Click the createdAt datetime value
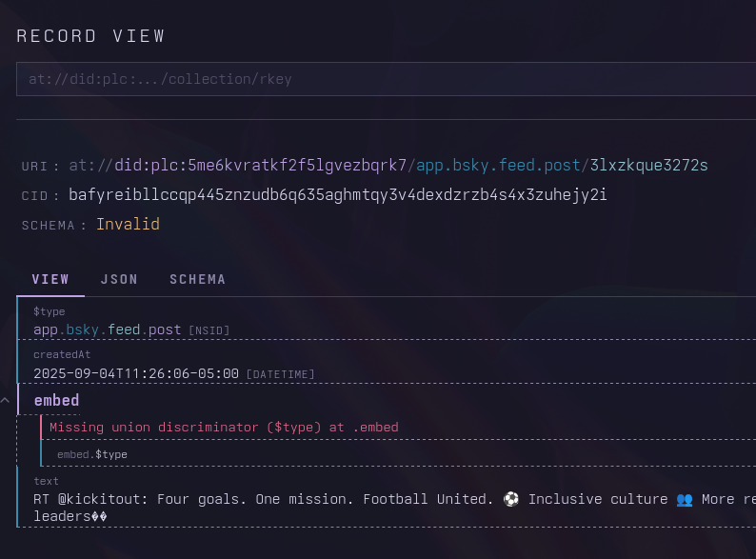This screenshot has width=756, height=559. [x=136, y=373]
